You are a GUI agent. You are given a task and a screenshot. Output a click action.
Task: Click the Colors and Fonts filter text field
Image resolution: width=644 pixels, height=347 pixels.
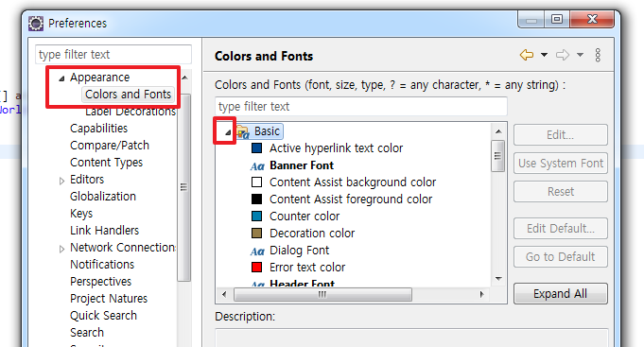[361, 107]
